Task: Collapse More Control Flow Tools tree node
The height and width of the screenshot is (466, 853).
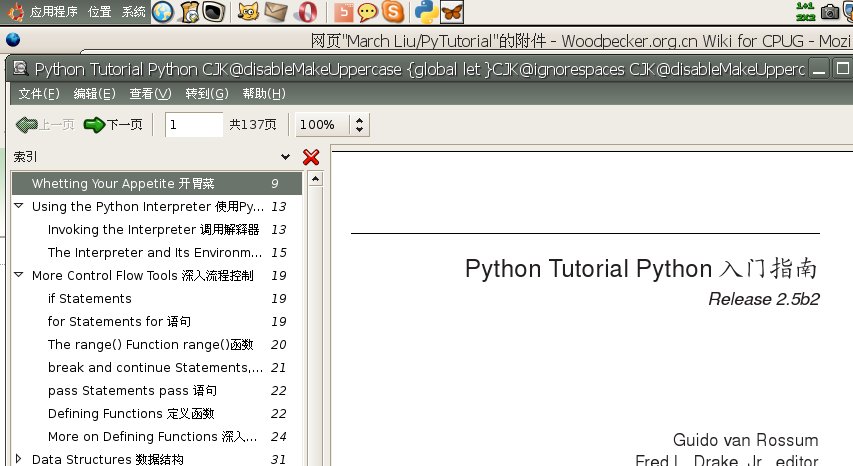Action: pos(18,275)
